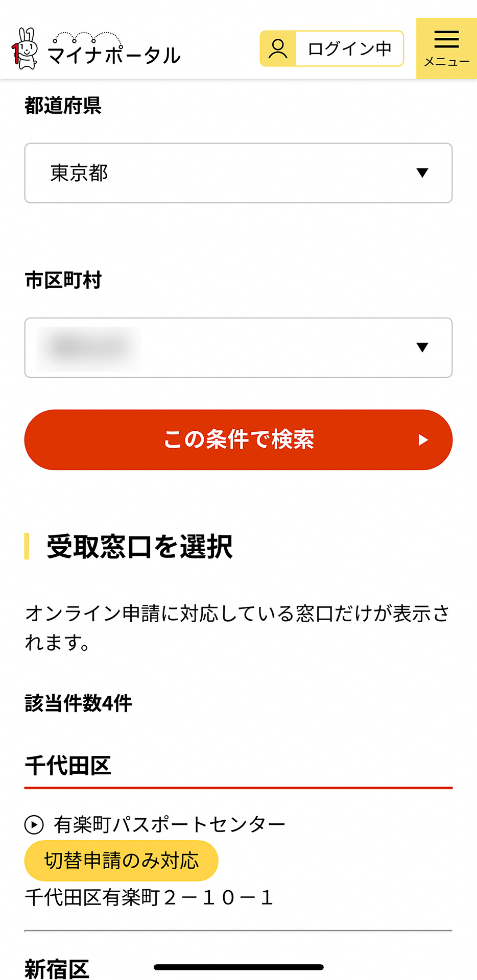Viewport: 477px width, 980px height.
Task: Click the Myna Portal rabbit mascot logo
Action: point(25,47)
